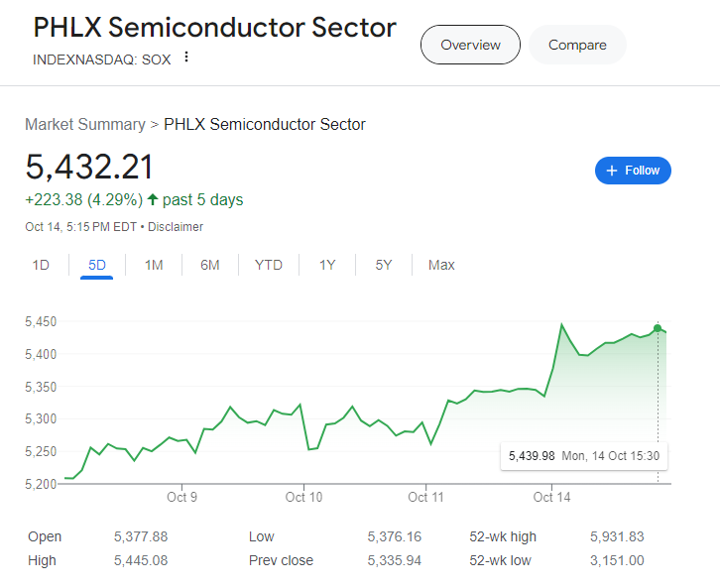Viewport: 720px width, 588px height.
Task: Select the Max time range
Action: [441, 265]
